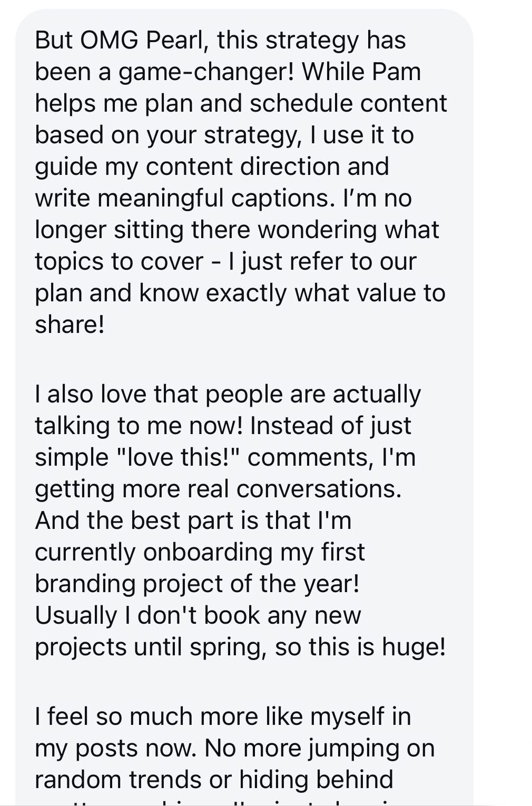Click the line 'helps me plan and schedule content'
Viewport: 532px width, 806px height.
tap(241, 103)
